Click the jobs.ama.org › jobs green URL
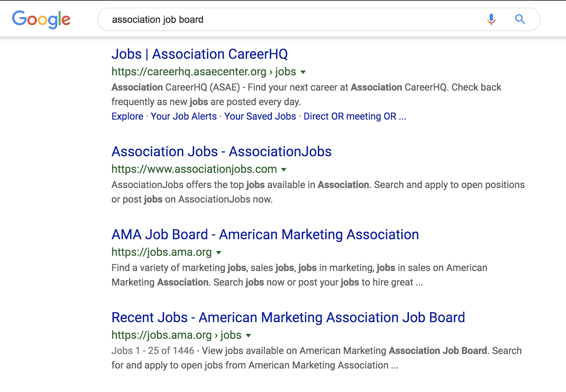The height and width of the screenshot is (392, 566). (176, 335)
